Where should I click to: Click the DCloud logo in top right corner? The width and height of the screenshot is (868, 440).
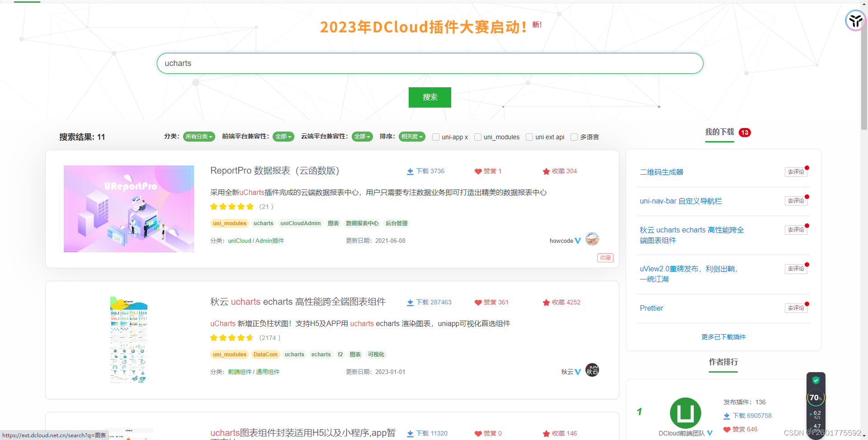pyautogui.click(x=854, y=20)
